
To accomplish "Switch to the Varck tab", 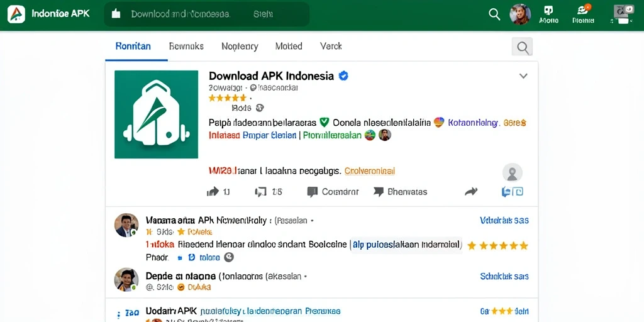I will tap(331, 46).
